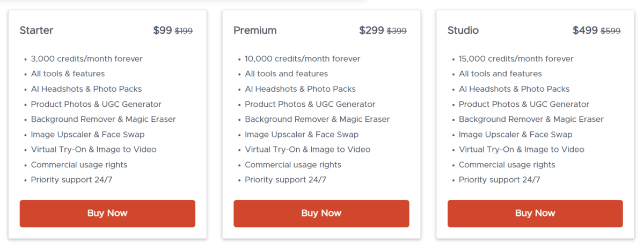Click Buy Now on the Studio plan
This screenshot has height=249, width=644.
tap(535, 214)
